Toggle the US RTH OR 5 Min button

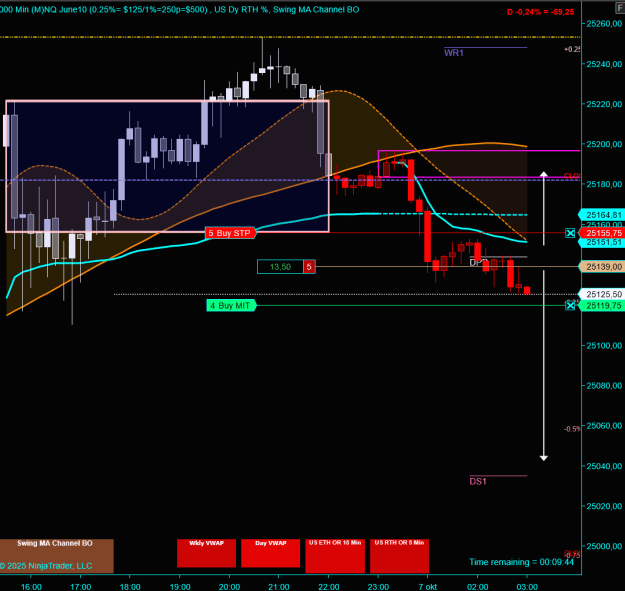pos(399,556)
